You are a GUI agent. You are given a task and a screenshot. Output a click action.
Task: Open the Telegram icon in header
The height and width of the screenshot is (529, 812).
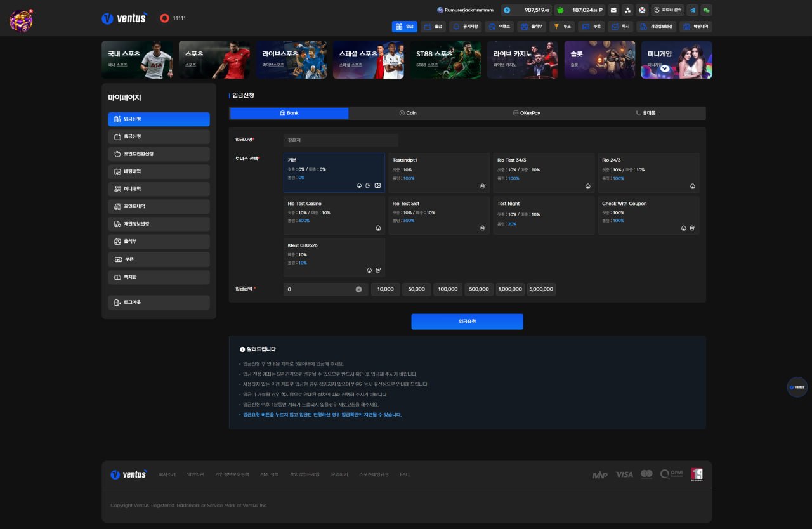[692, 10]
